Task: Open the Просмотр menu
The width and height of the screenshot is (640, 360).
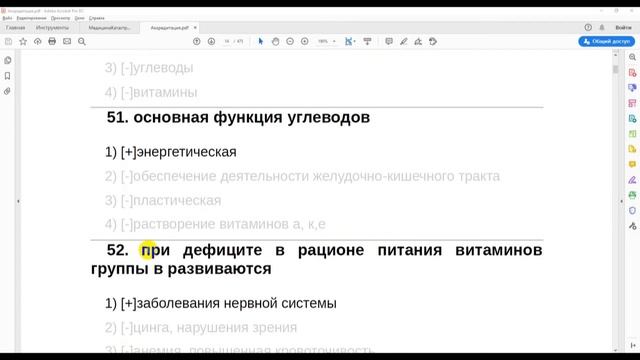Action: pyautogui.click(x=60, y=18)
